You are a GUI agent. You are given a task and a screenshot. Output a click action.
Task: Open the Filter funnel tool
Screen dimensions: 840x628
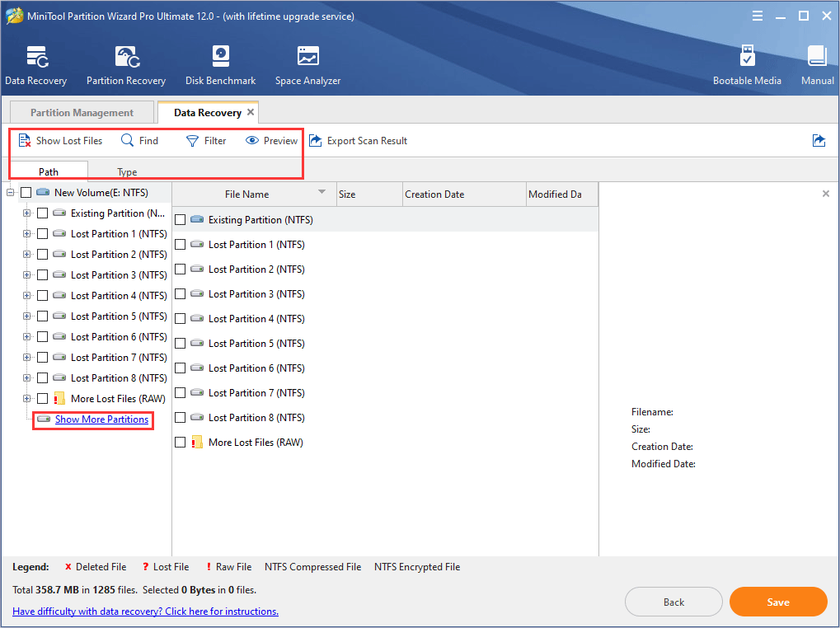192,141
